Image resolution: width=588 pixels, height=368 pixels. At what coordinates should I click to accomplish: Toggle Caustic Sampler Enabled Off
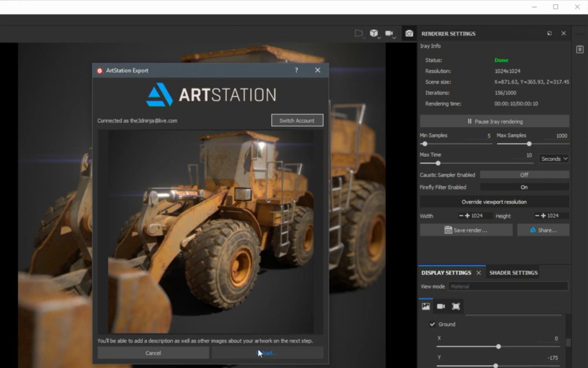(524, 175)
